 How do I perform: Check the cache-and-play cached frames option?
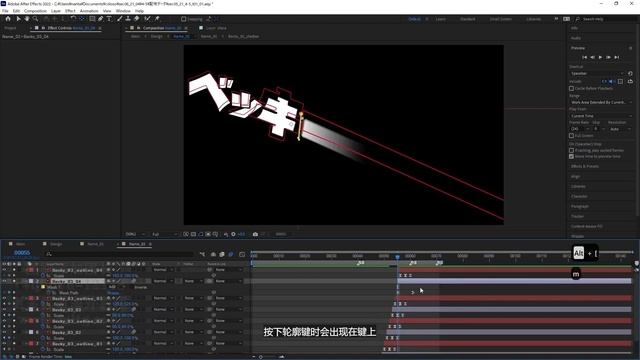point(571,150)
